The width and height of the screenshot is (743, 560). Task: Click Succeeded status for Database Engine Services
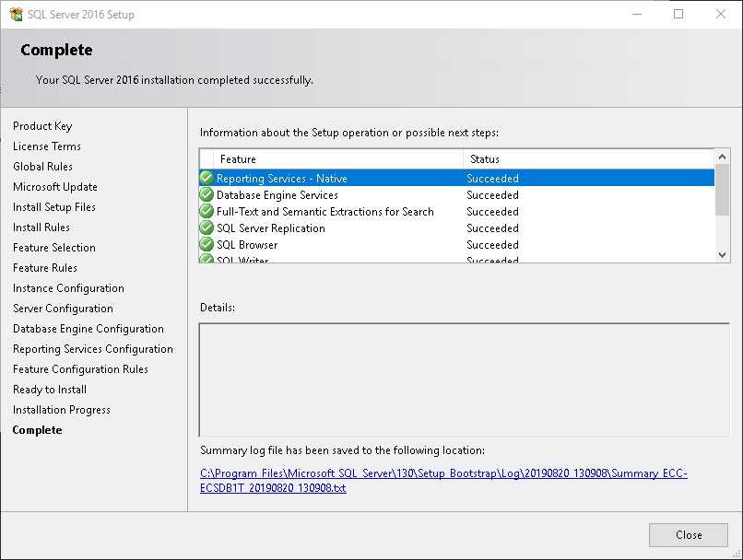492,195
